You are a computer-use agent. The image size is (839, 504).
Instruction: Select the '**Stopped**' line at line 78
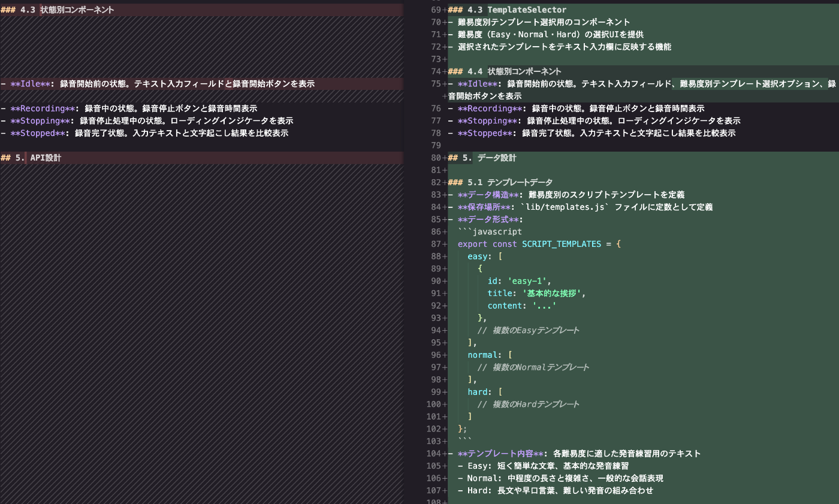coord(591,133)
